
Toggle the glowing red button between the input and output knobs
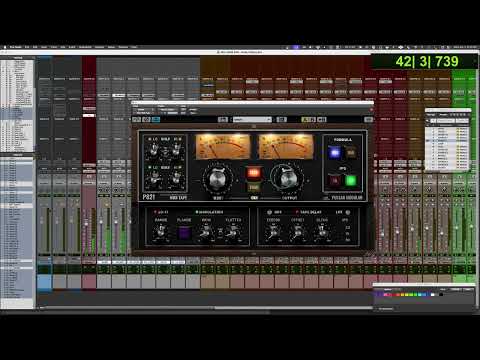253,173
